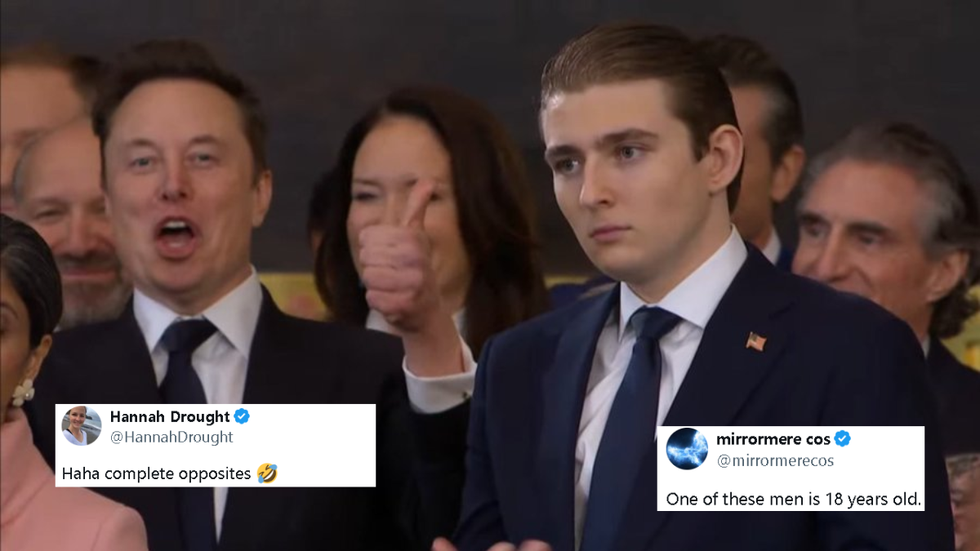Click the mirrormere cos profile avatar
This screenshot has width=980, height=551.
(687, 449)
